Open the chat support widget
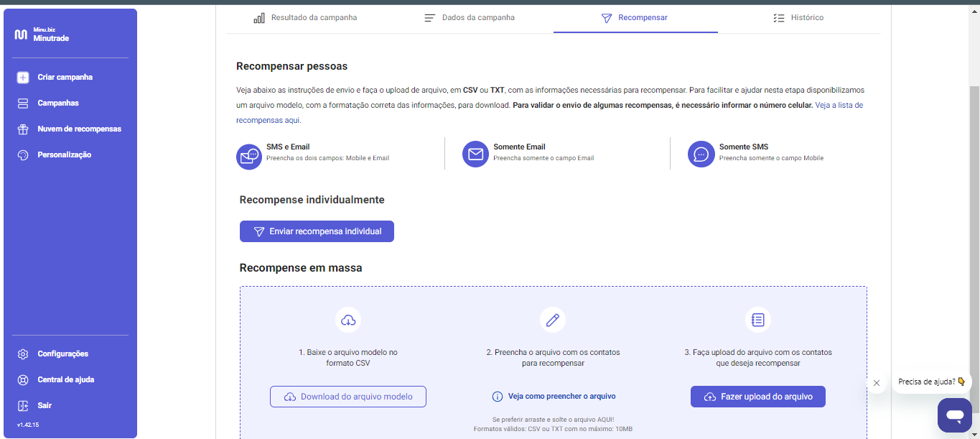The image size is (980, 439). pyautogui.click(x=954, y=415)
